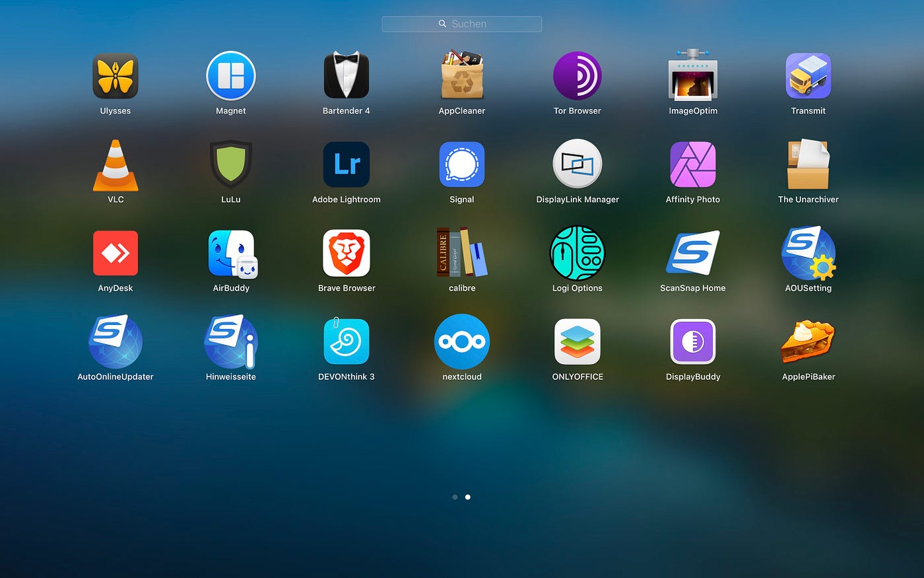The width and height of the screenshot is (924, 578).
Task: Launch ApplePiBaker pie icon
Action: pyautogui.click(x=808, y=342)
